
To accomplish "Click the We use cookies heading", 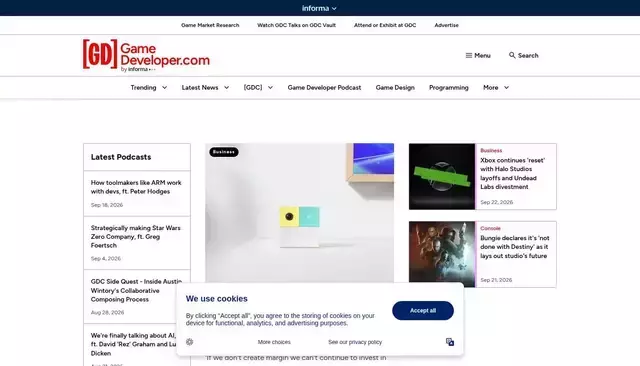I will point(217,299).
